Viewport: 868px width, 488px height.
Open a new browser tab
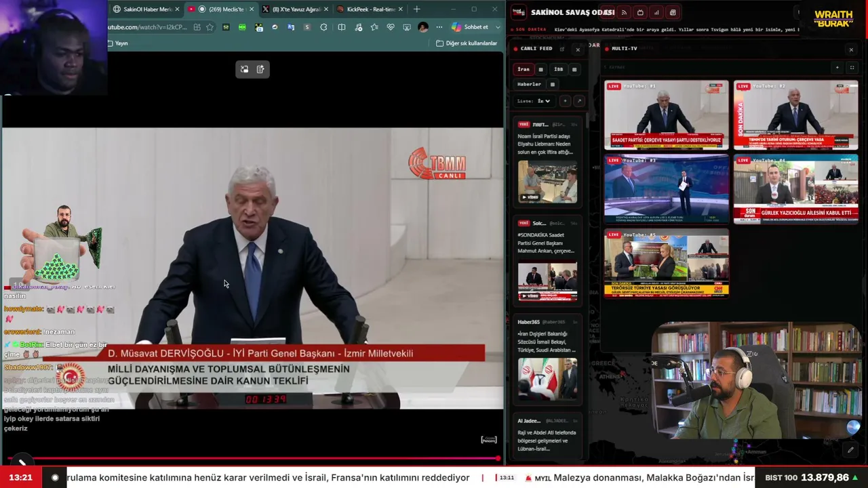click(x=416, y=9)
